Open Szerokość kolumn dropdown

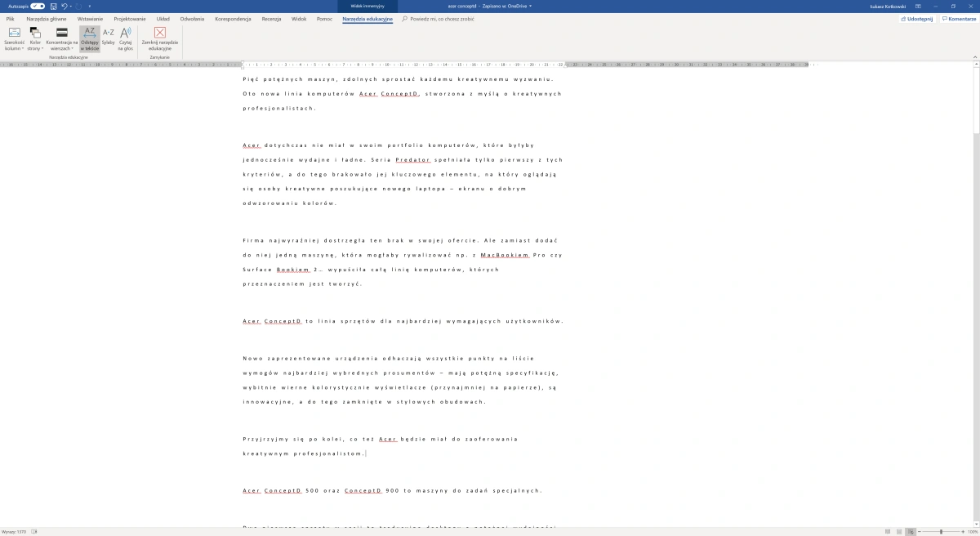[x=15, y=39]
